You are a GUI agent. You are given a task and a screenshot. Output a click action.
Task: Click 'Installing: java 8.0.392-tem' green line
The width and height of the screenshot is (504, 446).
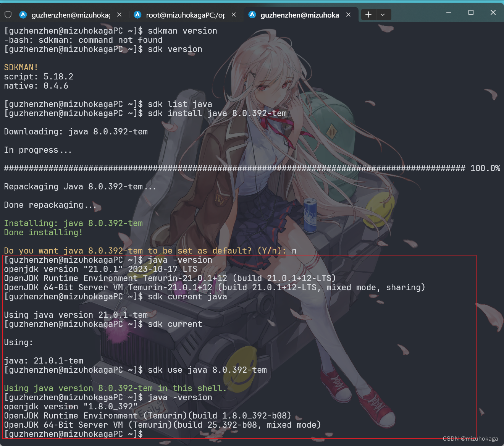pyautogui.click(x=73, y=223)
